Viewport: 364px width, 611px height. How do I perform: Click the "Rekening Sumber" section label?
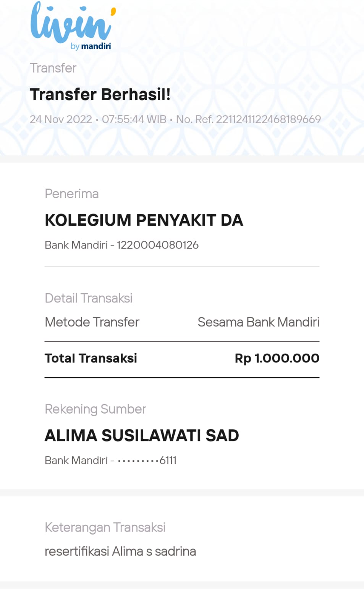[95, 409]
